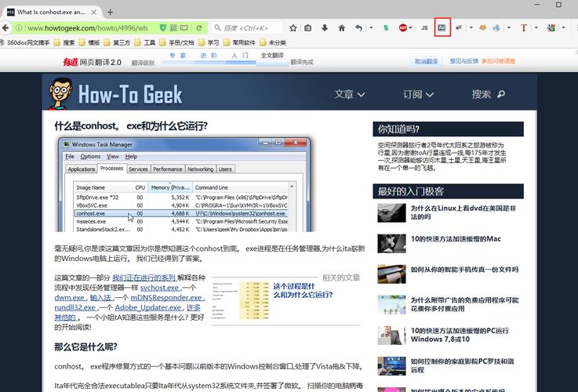Expand dropdown arrow after the globe icon
The image size is (578, 392).
[509, 27]
